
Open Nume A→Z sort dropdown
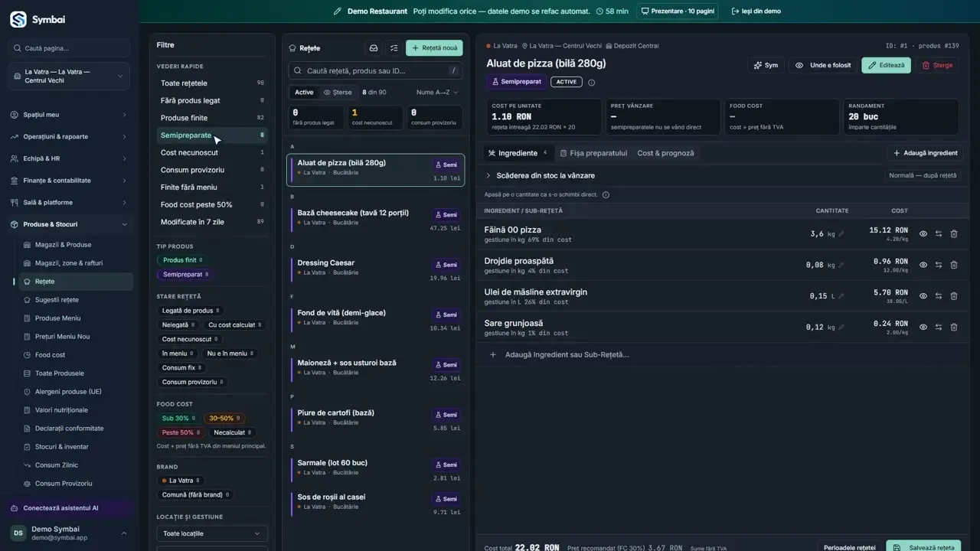pos(437,93)
